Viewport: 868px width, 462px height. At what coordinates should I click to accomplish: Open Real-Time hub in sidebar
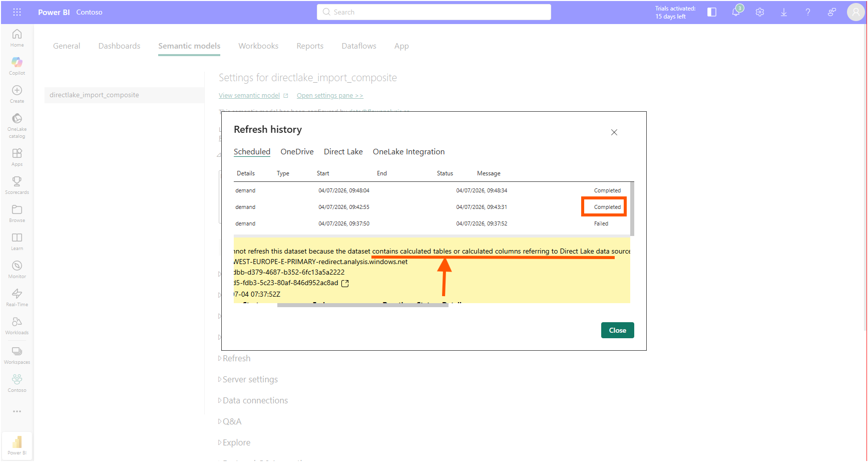click(x=17, y=298)
